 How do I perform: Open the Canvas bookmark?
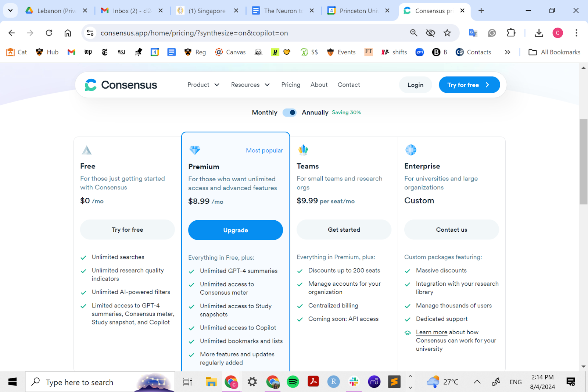pos(230,52)
